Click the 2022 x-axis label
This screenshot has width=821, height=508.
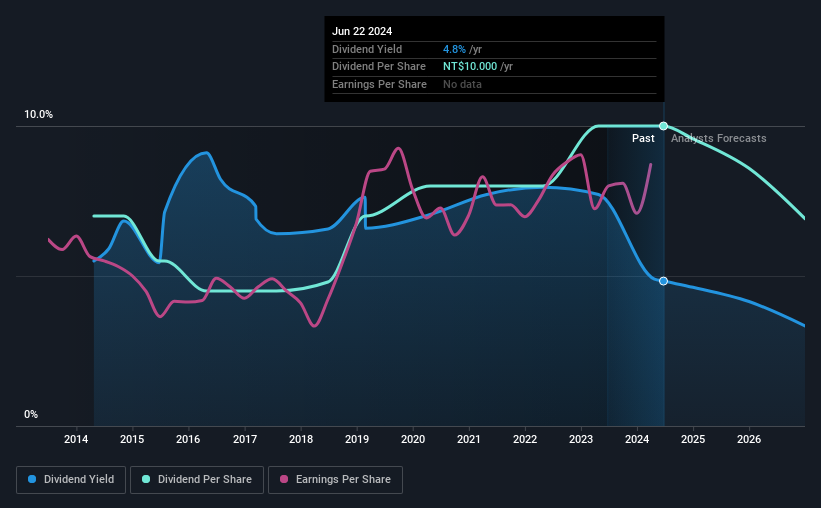coord(525,439)
